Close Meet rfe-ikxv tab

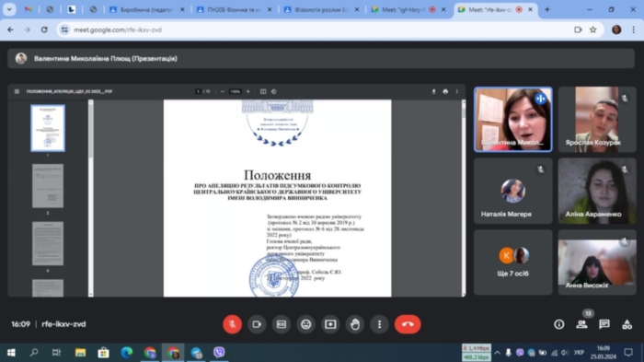coord(530,9)
